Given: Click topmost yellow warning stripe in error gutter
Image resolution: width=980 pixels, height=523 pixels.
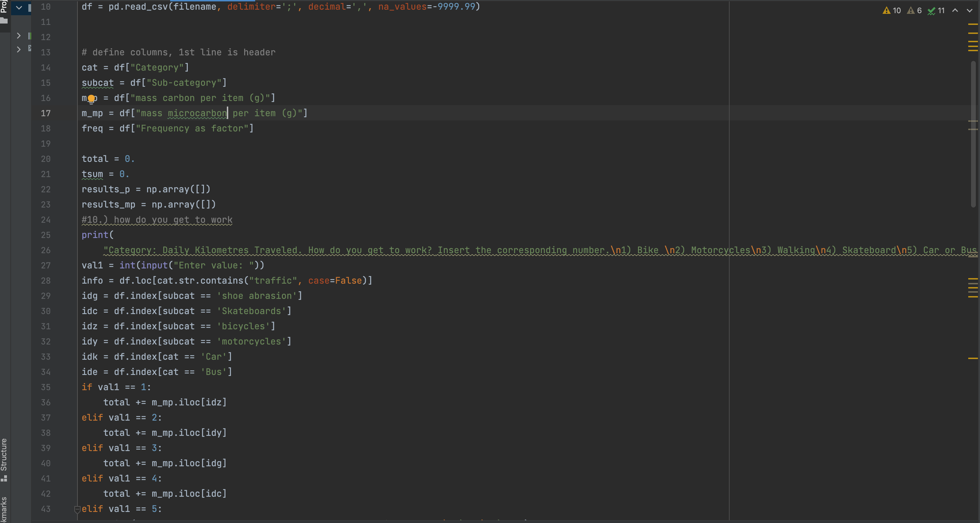Looking at the screenshot, I should (x=973, y=24).
